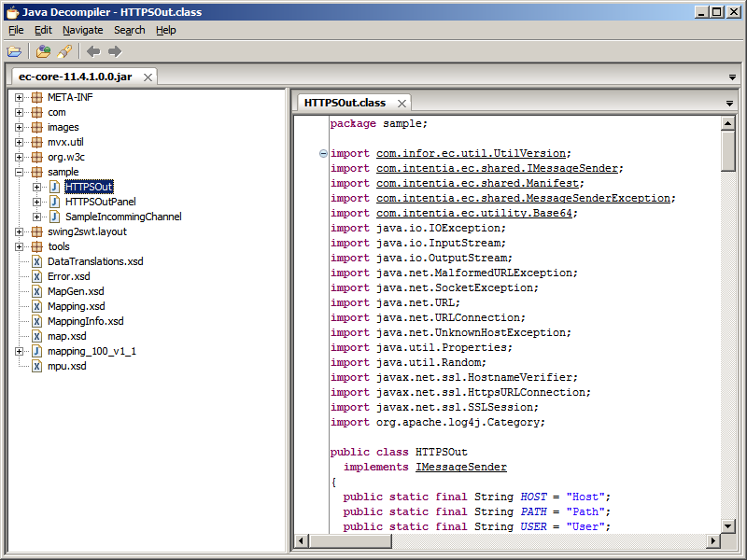Image resolution: width=747 pixels, height=560 pixels.
Task: Select the MapGen.xsd file icon
Action: coord(36,291)
